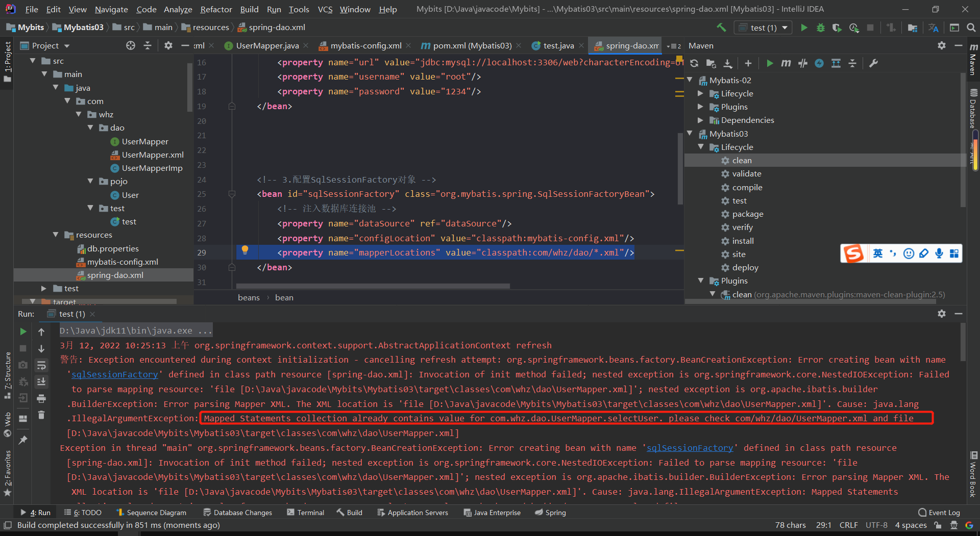Click 'beans' in the editor breadcrumb
The image size is (980, 536).
point(249,297)
